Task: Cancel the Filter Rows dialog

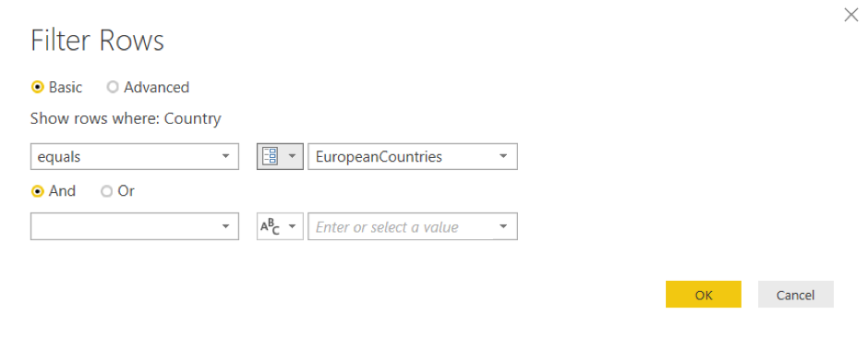Action: [795, 294]
